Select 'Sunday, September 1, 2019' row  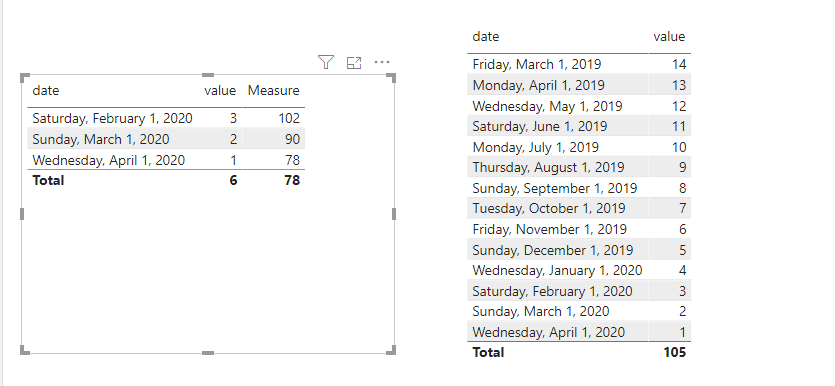click(x=579, y=188)
